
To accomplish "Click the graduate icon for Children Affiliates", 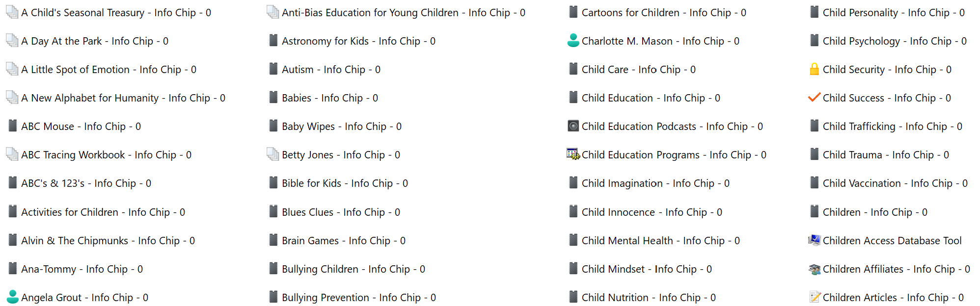I will [814, 269].
